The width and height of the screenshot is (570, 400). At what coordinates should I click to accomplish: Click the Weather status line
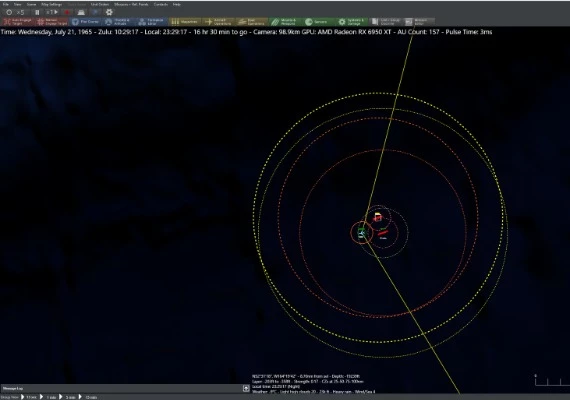point(313,392)
